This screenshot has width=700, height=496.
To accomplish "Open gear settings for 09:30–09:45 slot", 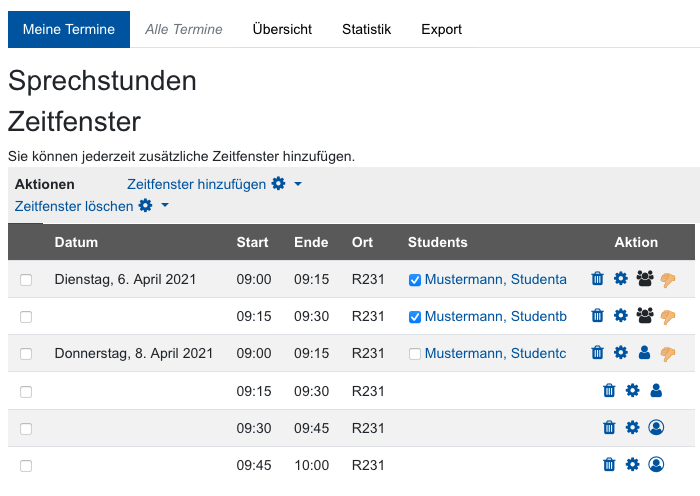I will [632, 428].
